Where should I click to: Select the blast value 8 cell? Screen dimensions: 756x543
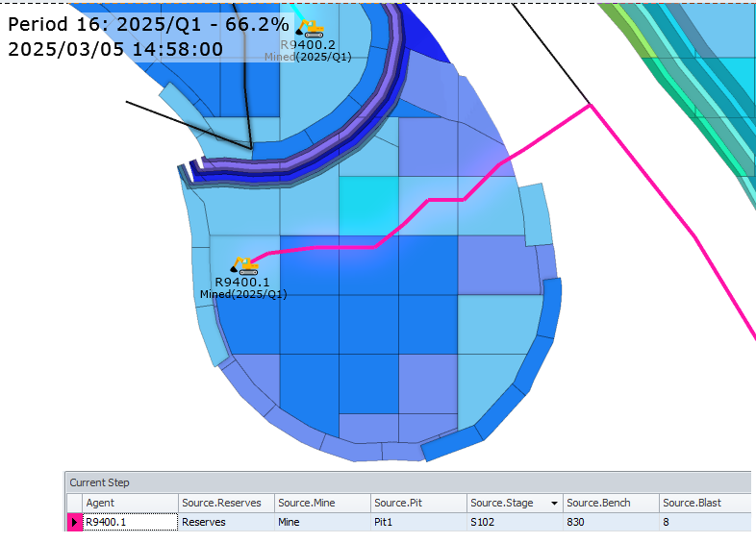pyautogui.click(x=704, y=522)
